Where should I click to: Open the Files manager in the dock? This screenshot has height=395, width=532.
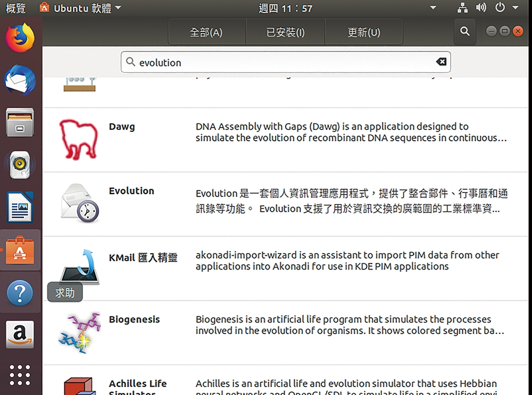[20, 122]
